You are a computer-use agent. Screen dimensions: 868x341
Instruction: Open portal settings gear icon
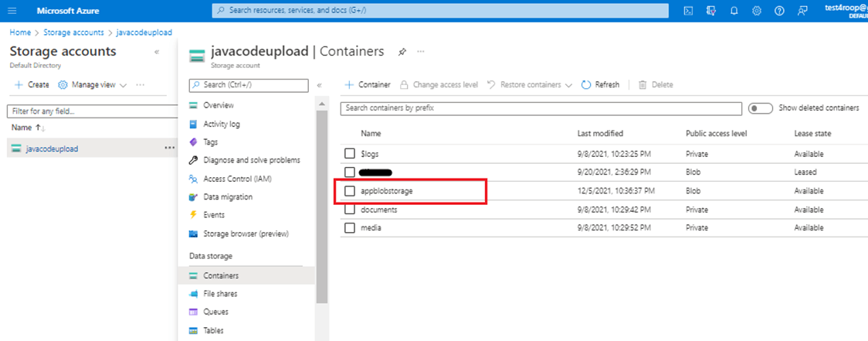point(757,10)
